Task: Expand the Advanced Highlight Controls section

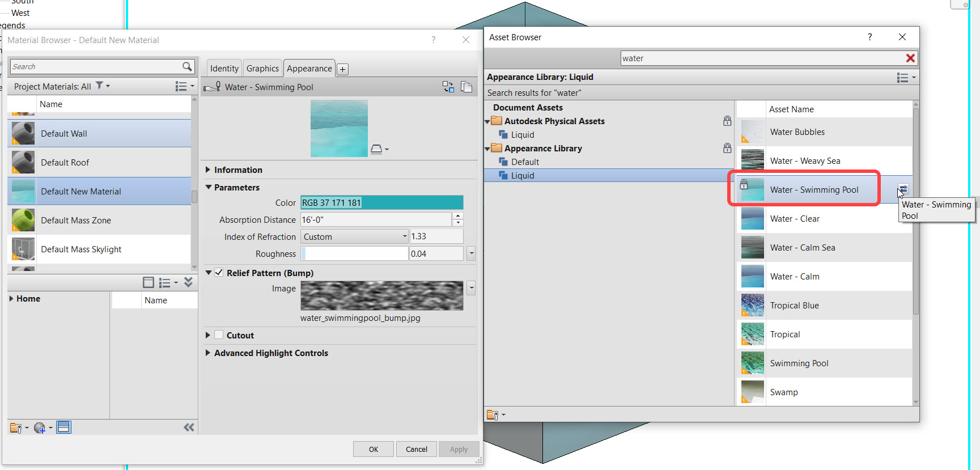Action: point(208,353)
